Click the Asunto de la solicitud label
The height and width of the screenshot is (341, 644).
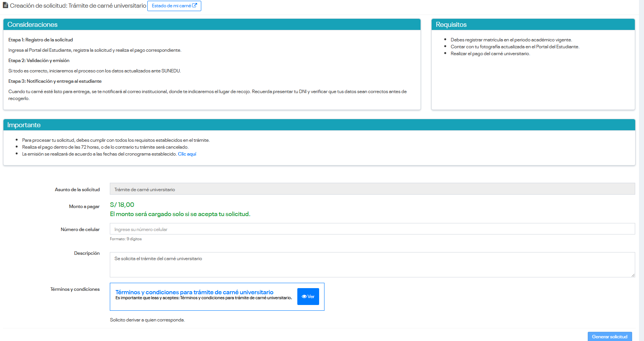[77, 190]
